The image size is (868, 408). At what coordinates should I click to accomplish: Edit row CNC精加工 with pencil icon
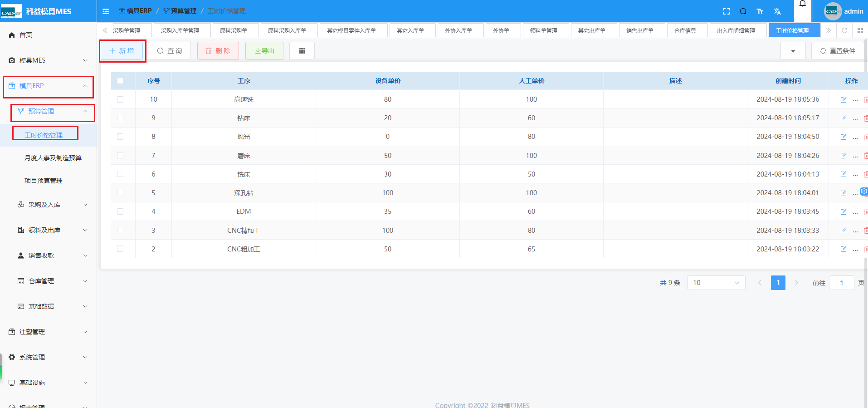[844, 231]
